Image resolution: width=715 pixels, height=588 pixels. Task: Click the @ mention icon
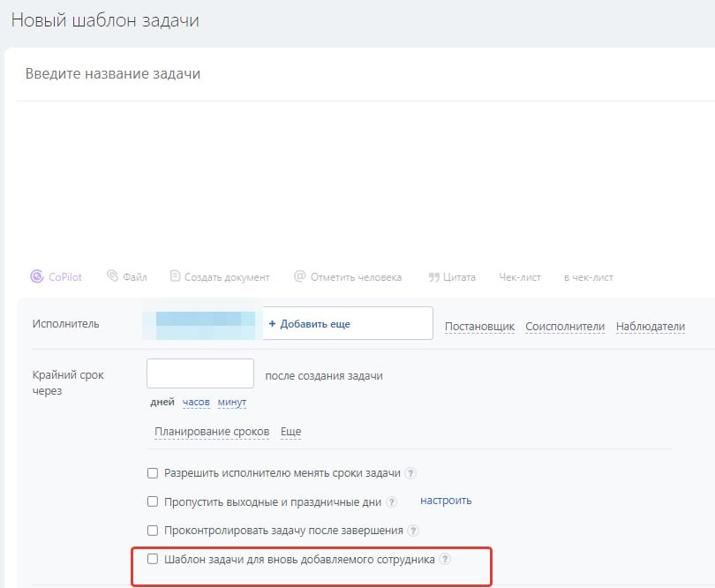point(299,276)
